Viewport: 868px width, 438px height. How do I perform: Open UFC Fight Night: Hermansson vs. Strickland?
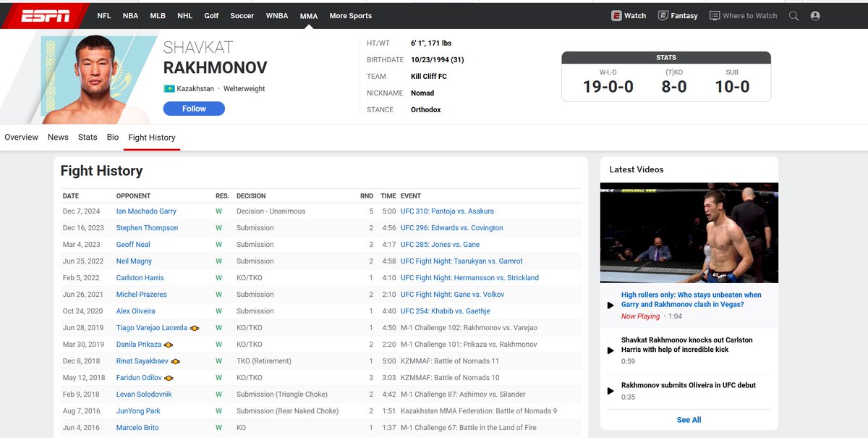tap(469, 278)
